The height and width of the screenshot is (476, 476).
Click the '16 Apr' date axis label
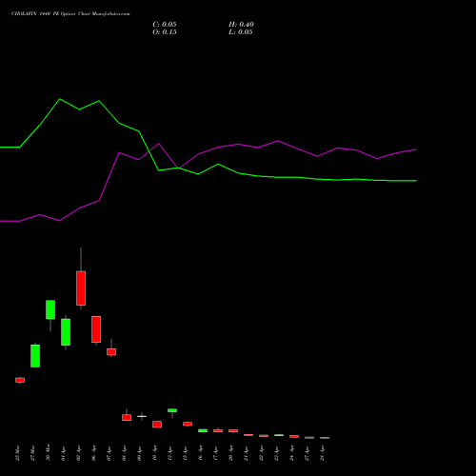[200, 453]
